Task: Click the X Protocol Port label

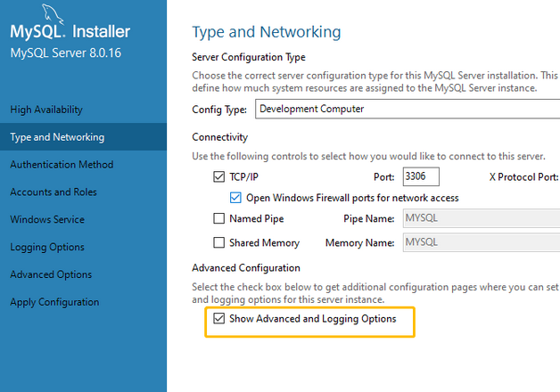Action: point(523,177)
